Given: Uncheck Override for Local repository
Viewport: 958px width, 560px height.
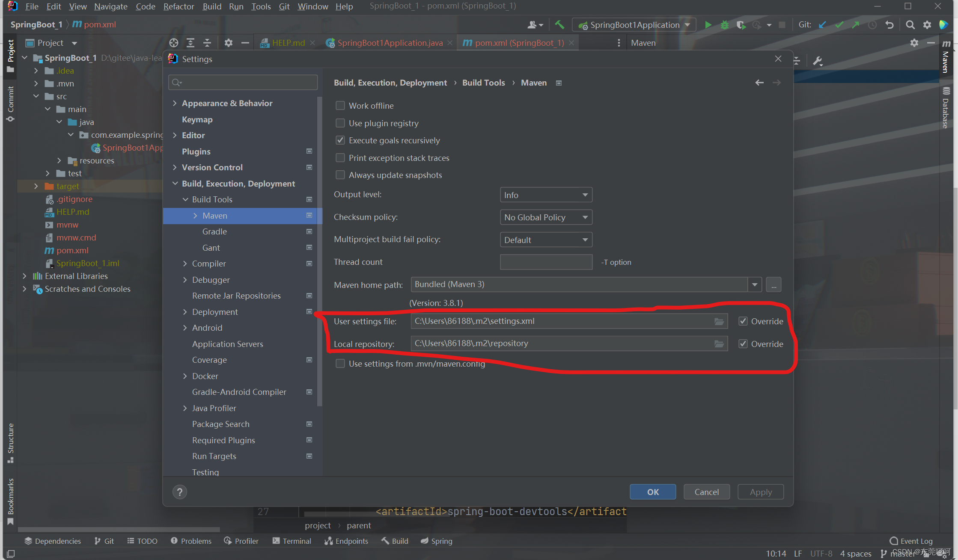Looking at the screenshot, I should point(743,344).
